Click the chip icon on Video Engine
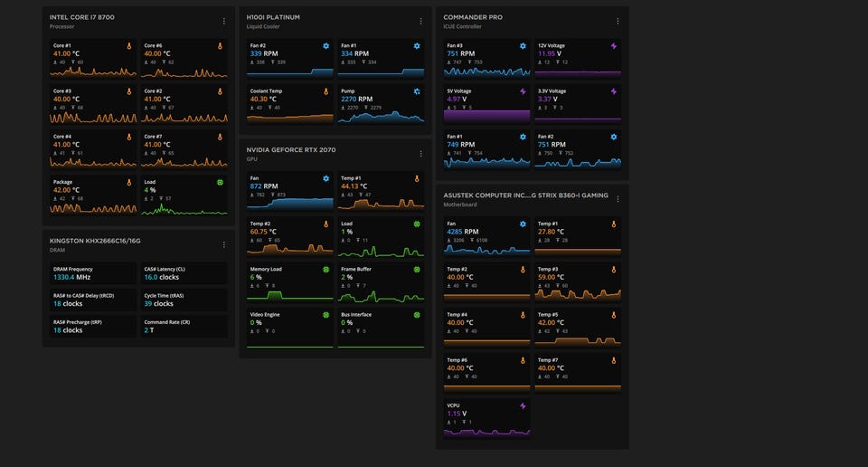 tap(326, 315)
